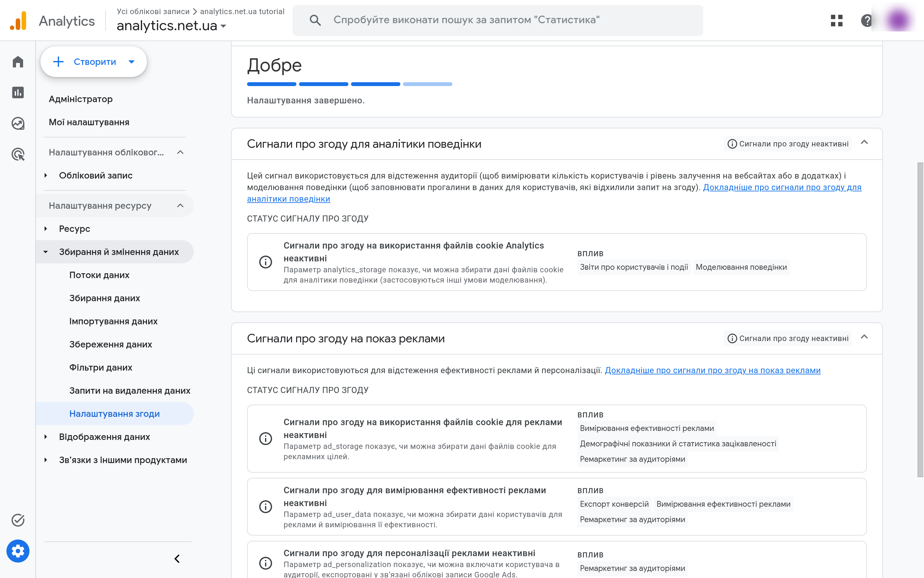Open the Створити dropdown button
The image size is (924, 578).
(x=94, y=62)
